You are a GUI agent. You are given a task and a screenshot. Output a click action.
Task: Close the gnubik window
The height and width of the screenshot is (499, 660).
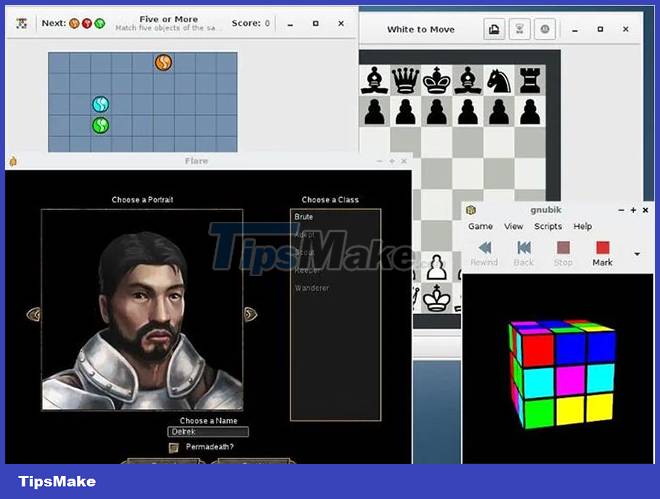click(645, 210)
